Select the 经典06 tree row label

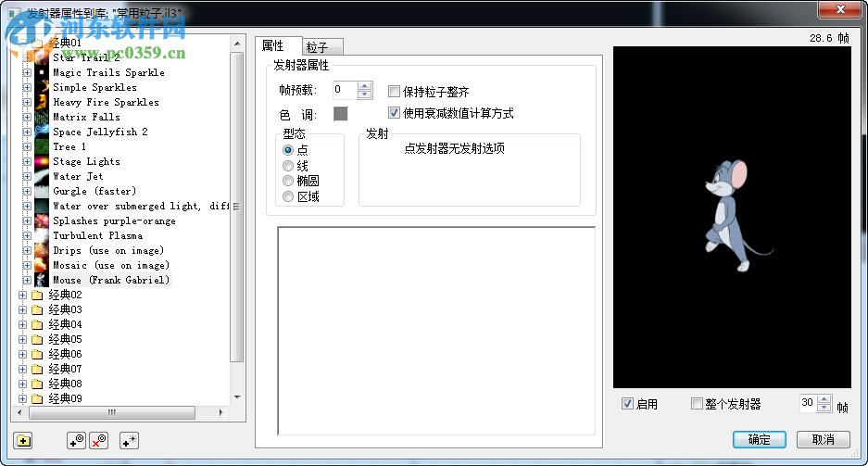pos(66,354)
